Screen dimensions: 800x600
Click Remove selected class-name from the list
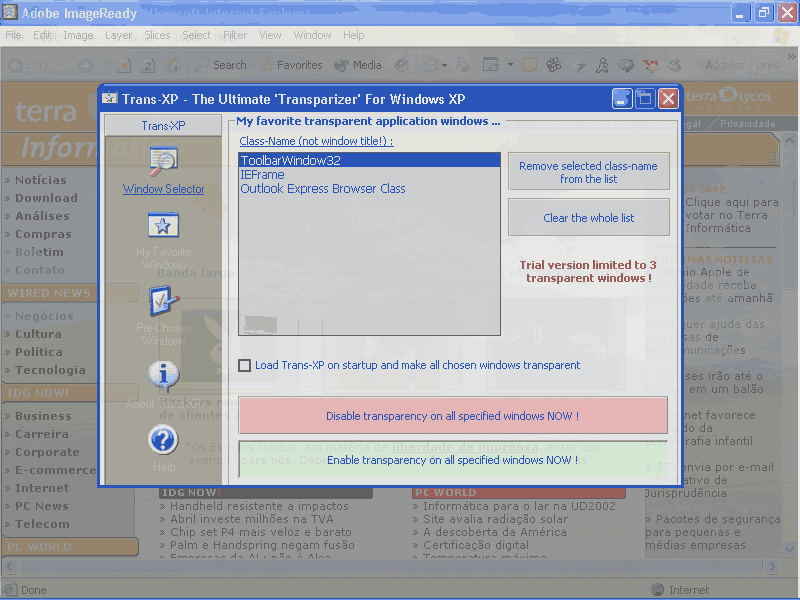tap(588, 172)
